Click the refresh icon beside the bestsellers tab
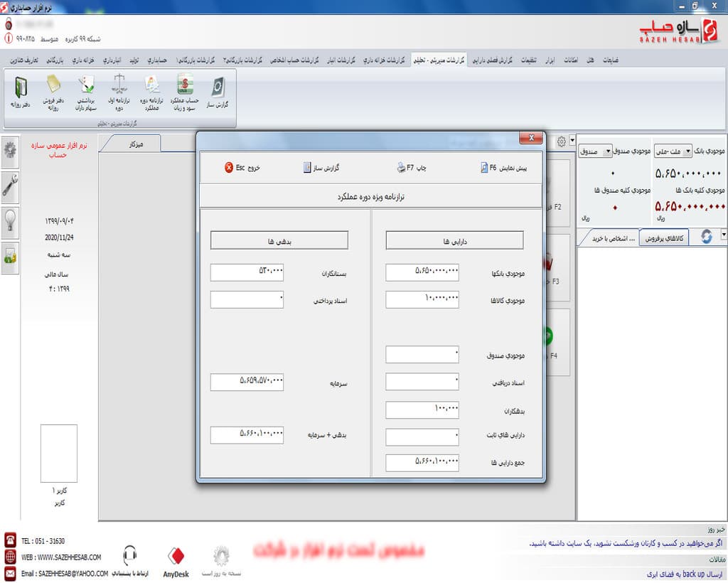728x583 pixels. coord(706,237)
